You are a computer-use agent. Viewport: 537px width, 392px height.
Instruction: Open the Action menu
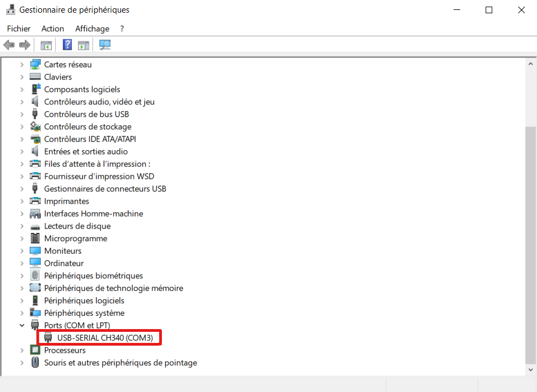tap(52, 28)
